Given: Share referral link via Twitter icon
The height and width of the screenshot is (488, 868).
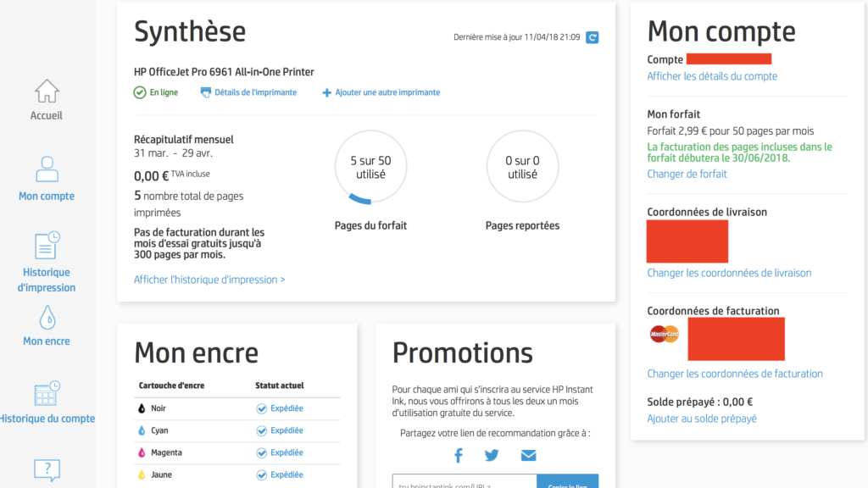Looking at the screenshot, I should 492,456.
